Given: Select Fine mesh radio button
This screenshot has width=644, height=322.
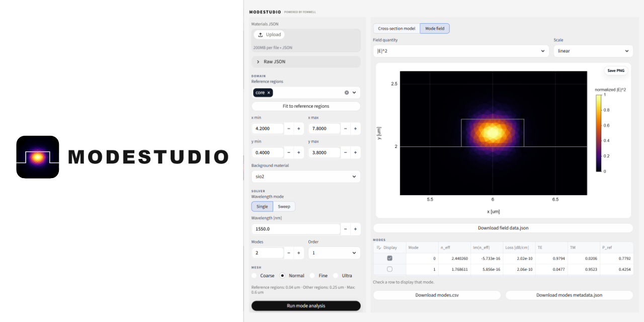Looking at the screenshot, I should 312,276.
